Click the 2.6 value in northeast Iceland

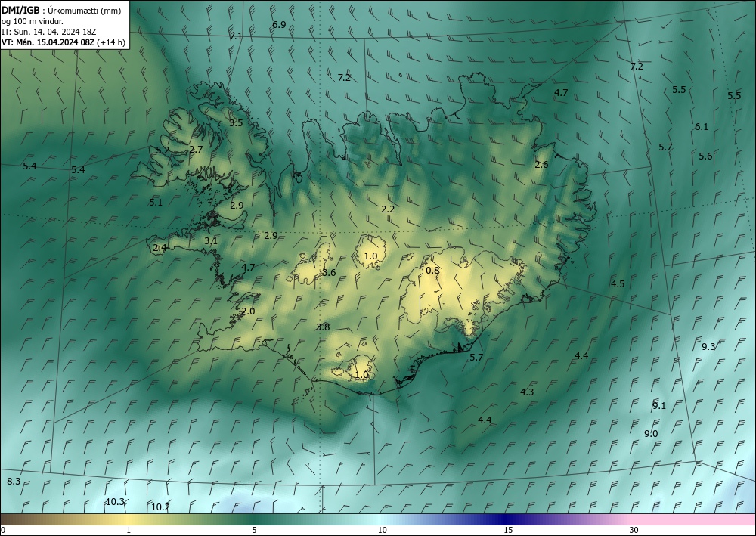541,164
